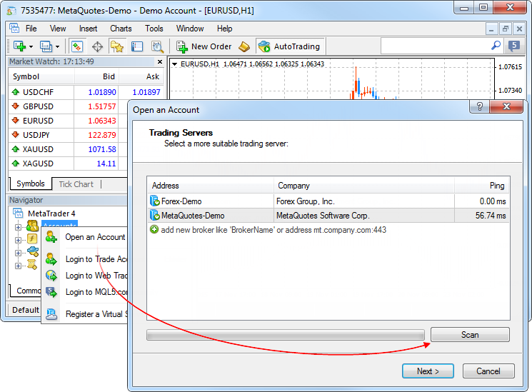Screen dimensions: 532x392
Task: Click the green plus add broker icon
Action: [154, 230]
